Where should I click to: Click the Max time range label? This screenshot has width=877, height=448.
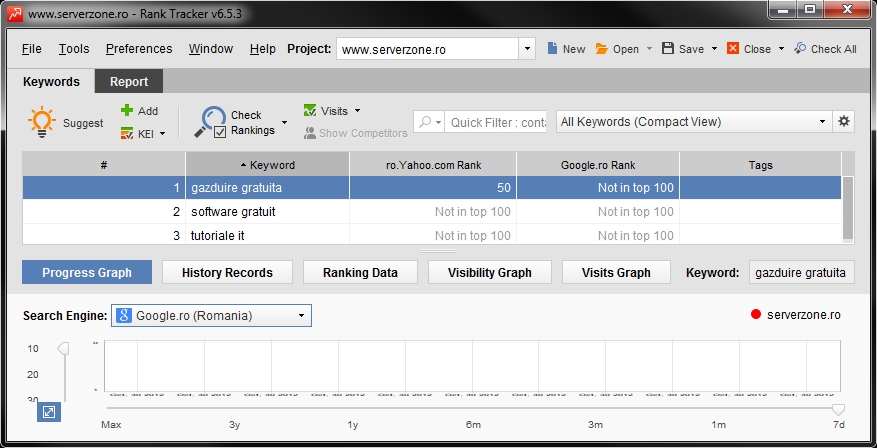pyautogui.click(x=111, y=425)
